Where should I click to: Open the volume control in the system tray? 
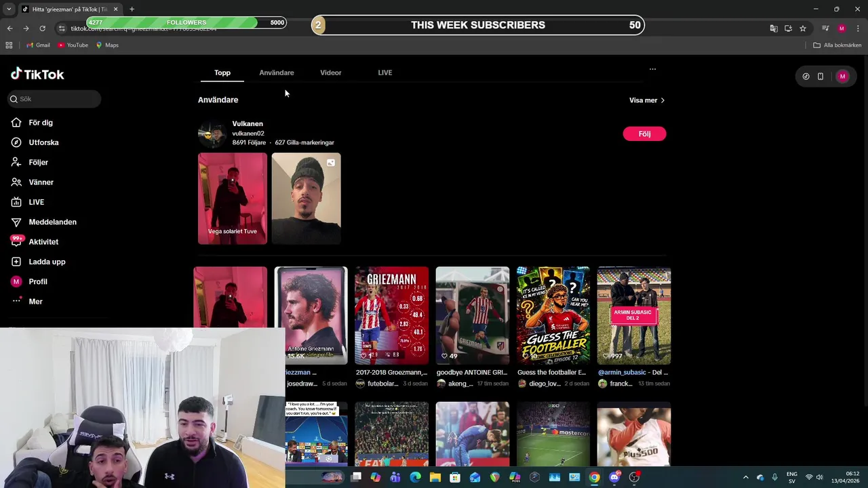click(x=819, y=477)
